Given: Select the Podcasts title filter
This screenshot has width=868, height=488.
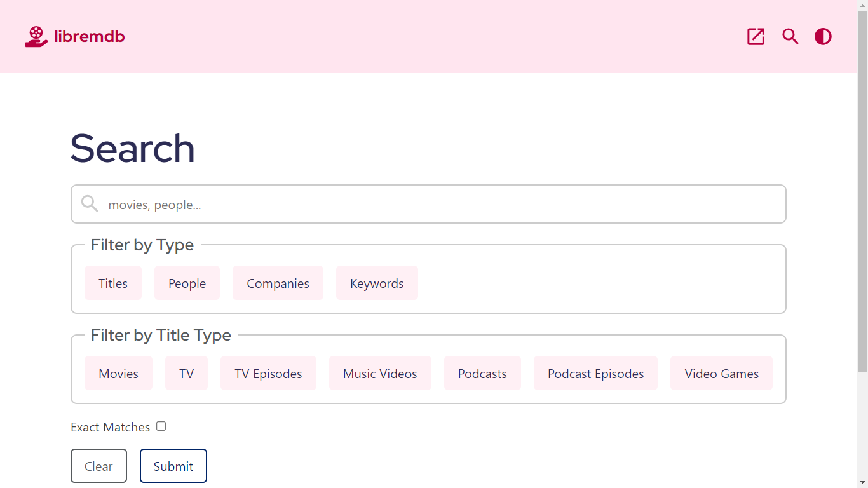Looking at the screenshot, I should [482, 374].
